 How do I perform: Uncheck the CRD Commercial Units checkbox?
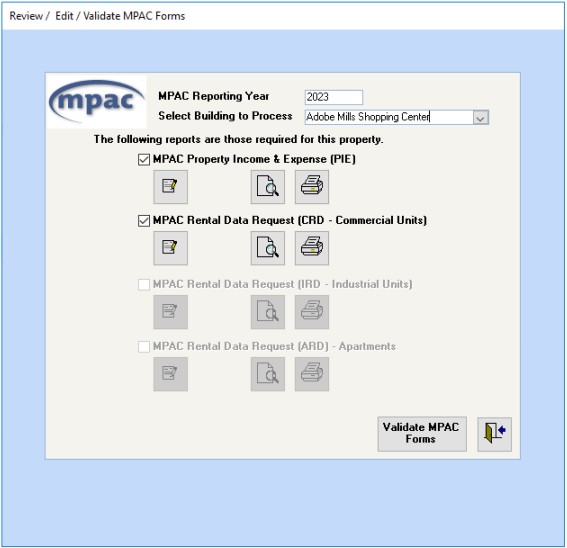point(144,221)
